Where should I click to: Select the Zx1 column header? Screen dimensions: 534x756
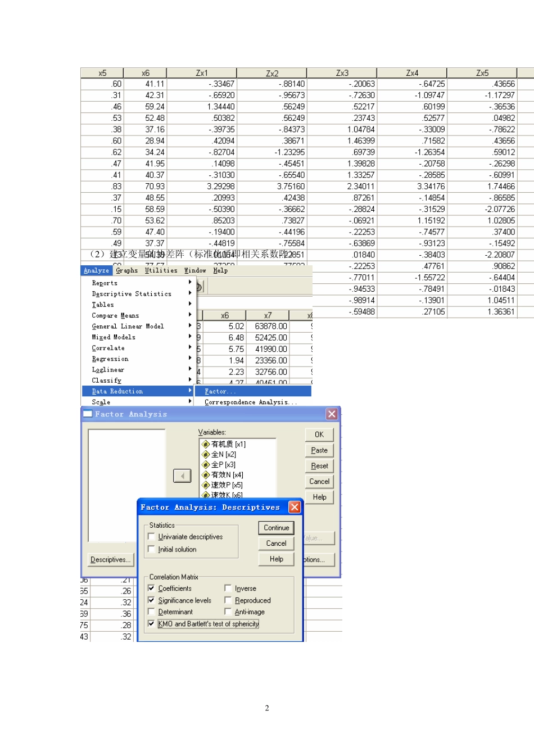pyautogui.click(x=202, y=73)
